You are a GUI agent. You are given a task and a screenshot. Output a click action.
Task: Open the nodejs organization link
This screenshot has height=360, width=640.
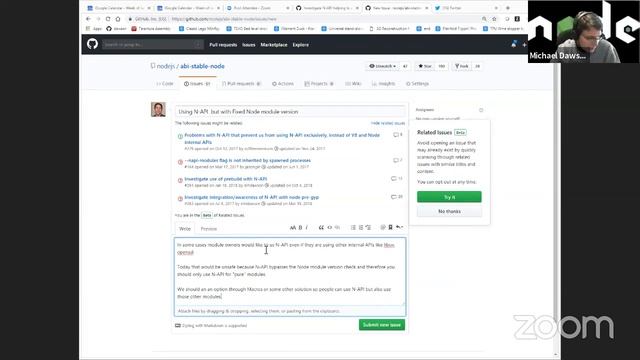pos(166,66)
